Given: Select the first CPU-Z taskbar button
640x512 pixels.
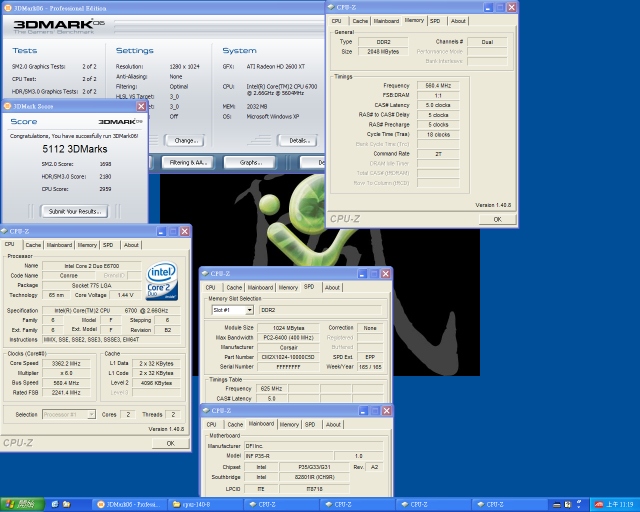Looking at the screenshot, I should [282, 505].
